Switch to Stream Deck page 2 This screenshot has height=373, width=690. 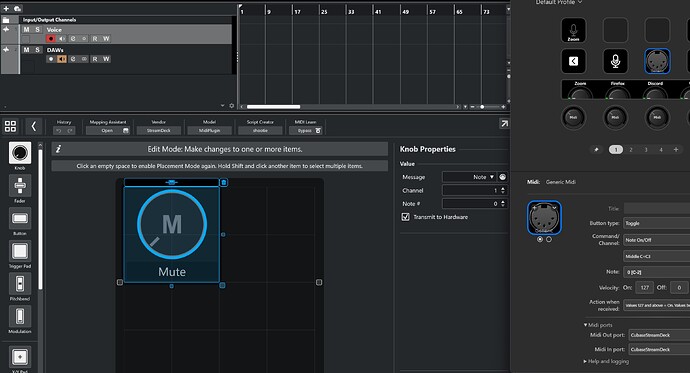[x=631, y=150]
